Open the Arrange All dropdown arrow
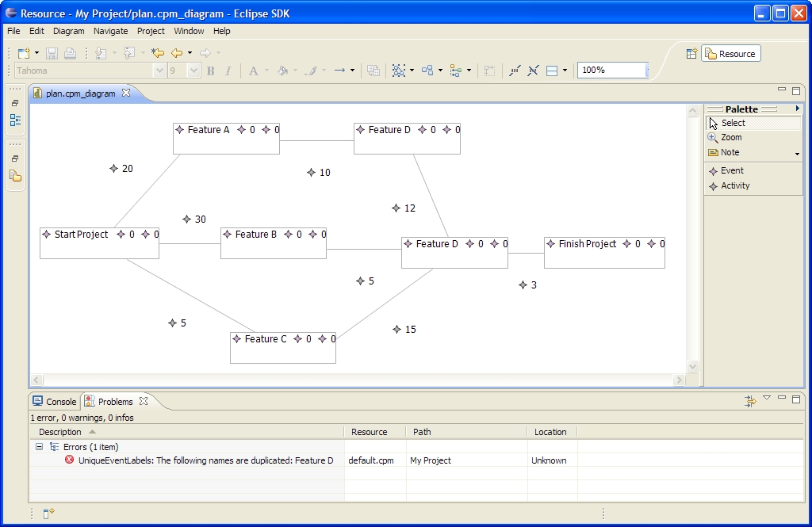 (441, 71)
